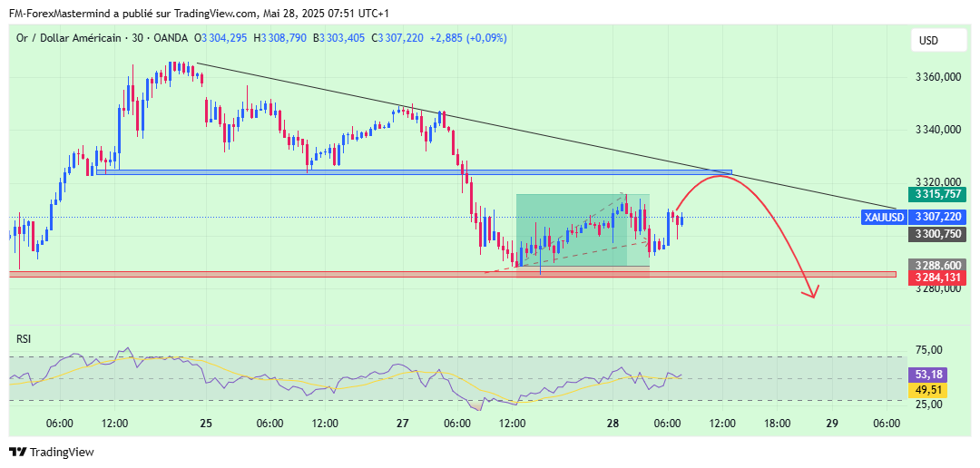Screen dimensions: 980x468
Task: Click the 3 340,000 price axis label
Action: (x=937, y=131)
